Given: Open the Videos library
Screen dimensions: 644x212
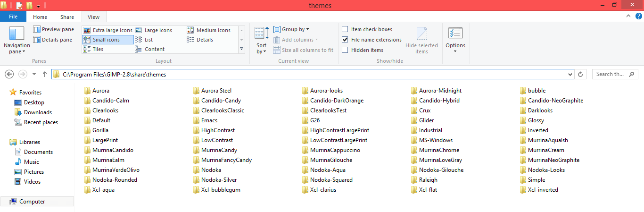Looking at the screenshot, I should (x=33, y=182).
